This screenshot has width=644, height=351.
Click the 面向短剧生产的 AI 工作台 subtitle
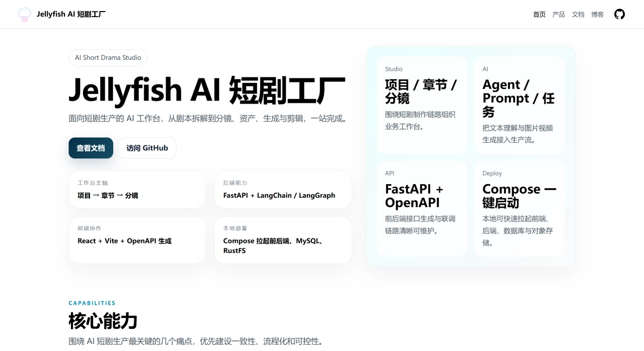(209, 119)
